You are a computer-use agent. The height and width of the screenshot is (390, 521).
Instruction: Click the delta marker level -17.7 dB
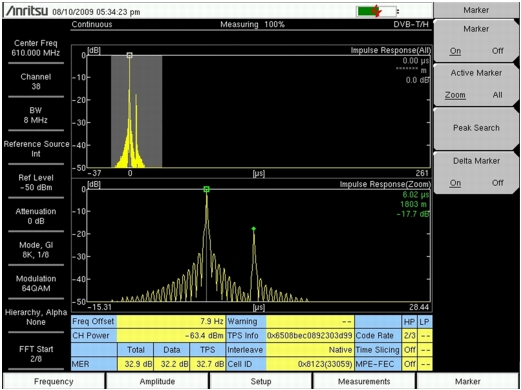pyautogui.click(x=413, y=214)
